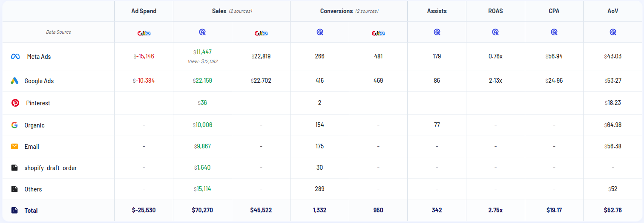The width and height of the screenshot is (644, 223).
Task: Click the ROAS column data source icon
Action: tap(495, 32)
